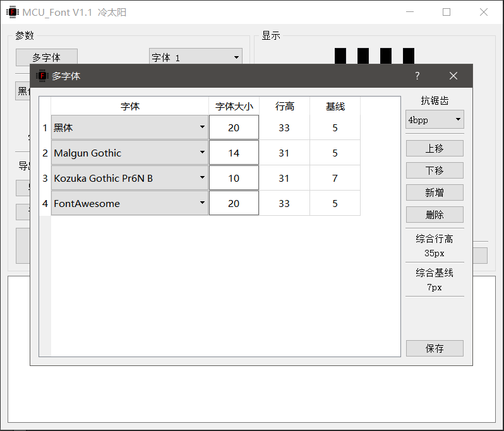Click the 字体 column header
This screenshot has height=431, width=504.
129,106
